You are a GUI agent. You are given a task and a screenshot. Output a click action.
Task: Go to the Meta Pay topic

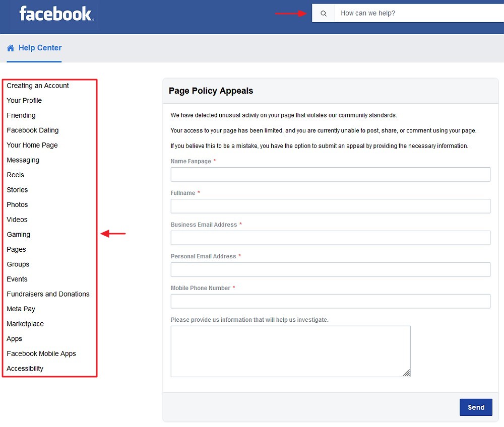click(21, 309)
